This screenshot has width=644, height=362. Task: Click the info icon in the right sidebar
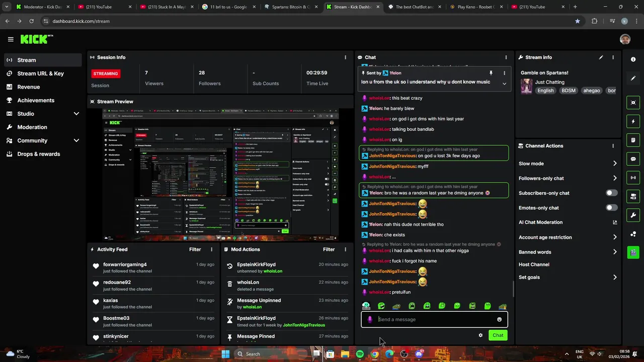pyautogui.click(x=633, y=59)
